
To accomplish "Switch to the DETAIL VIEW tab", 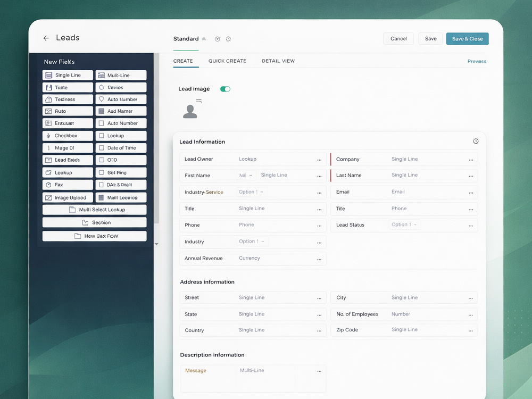I will 278,61.
